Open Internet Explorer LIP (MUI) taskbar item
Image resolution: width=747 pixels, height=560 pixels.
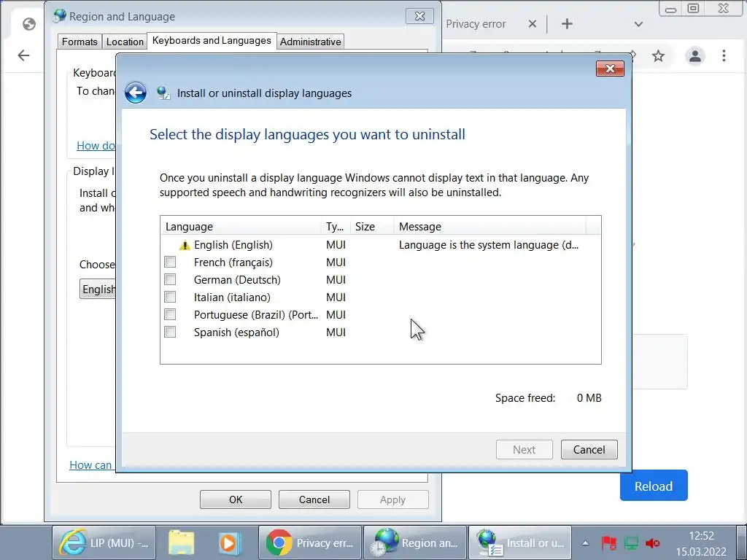tap(104, 542)
